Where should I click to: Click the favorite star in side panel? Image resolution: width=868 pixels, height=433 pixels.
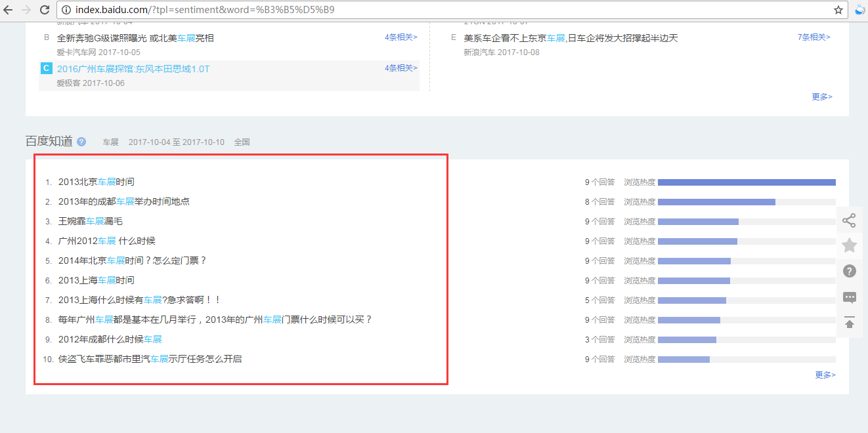[x=850, y=245]
